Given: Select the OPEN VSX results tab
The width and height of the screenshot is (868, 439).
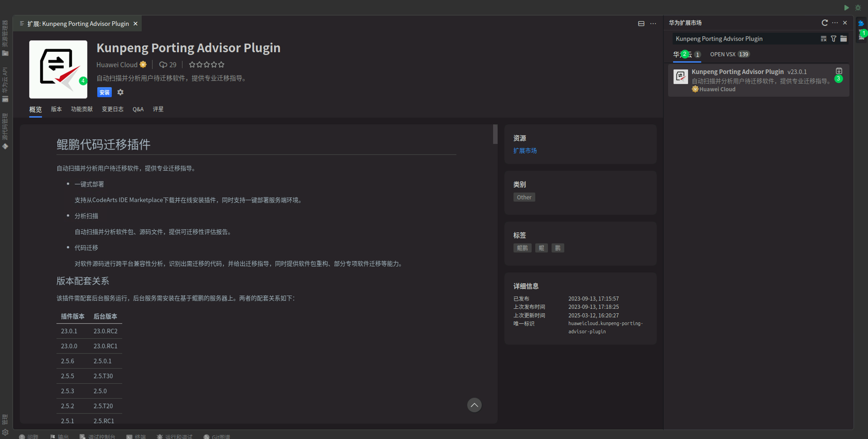Looking at the screenshot, I should [x=729, y=54].
